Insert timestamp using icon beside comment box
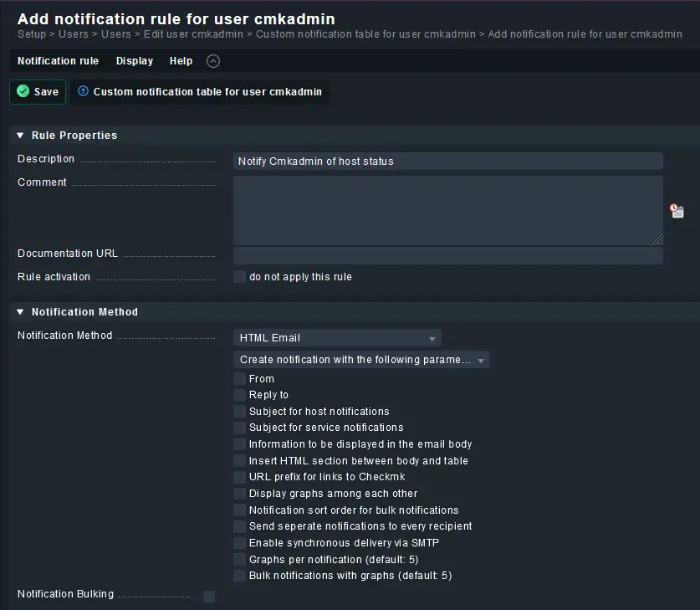700x610 pixels. (677, 211)
